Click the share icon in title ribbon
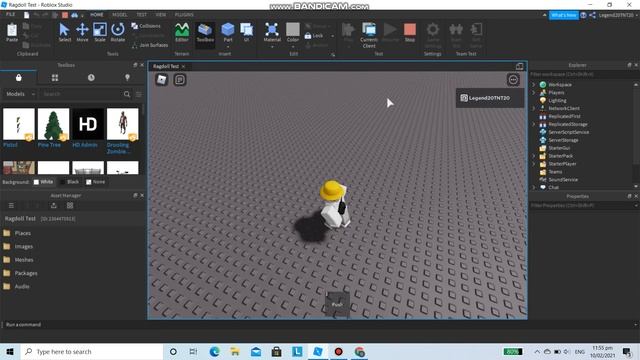Image resolution: width=640 pixels, height=360 pixels. (x=592, y=15)
